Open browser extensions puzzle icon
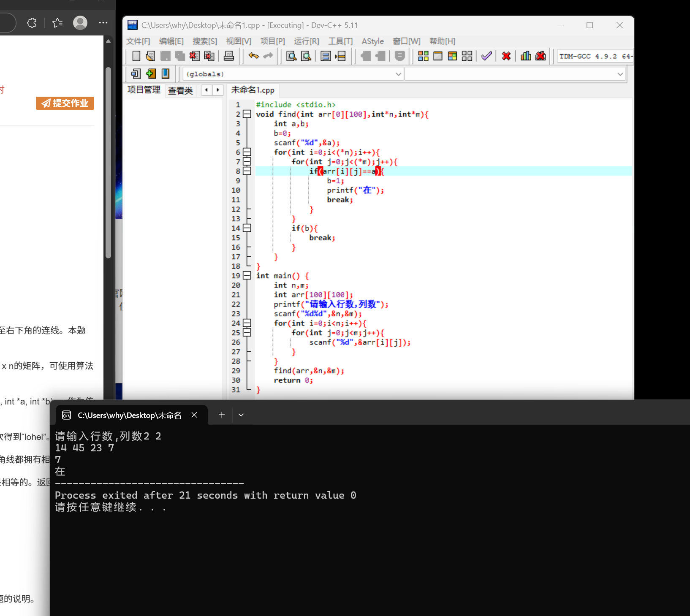The height and width of the screenshot is (616, 690). coord(32,23)
